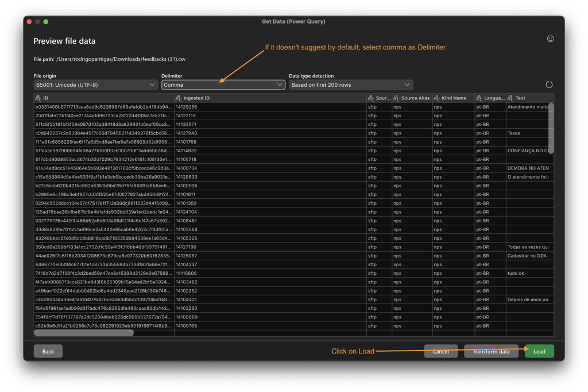The image size is (588, 392).
Task: Click the smiley feedback icon
Action: click(x=550, y=39)
